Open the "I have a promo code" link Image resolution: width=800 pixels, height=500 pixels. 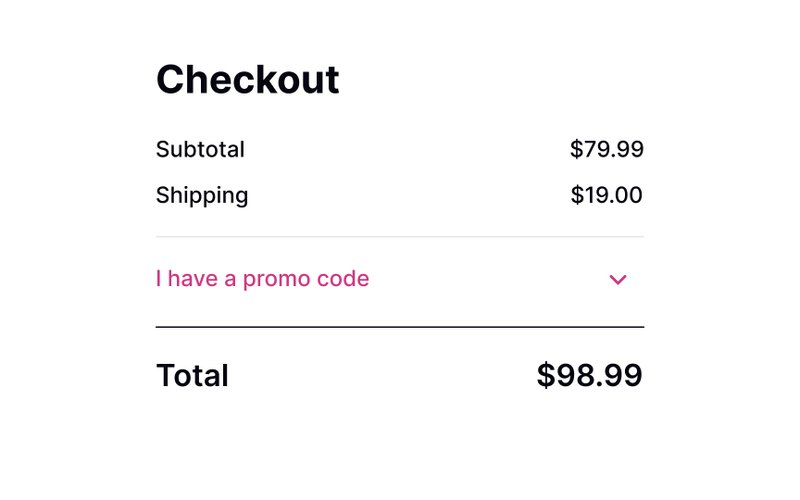[x=262, y=279]
